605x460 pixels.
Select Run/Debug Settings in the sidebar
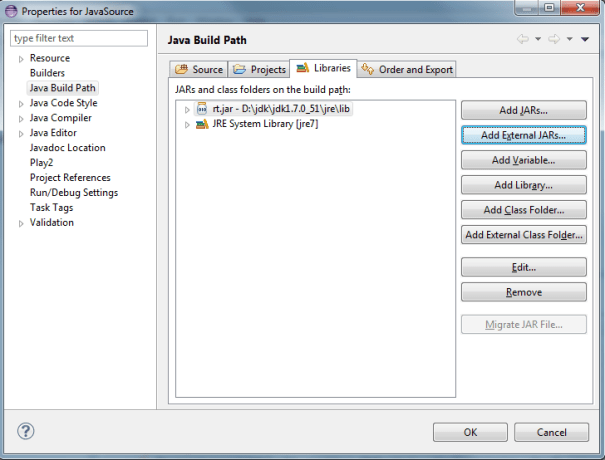click(x=73, y=193)
